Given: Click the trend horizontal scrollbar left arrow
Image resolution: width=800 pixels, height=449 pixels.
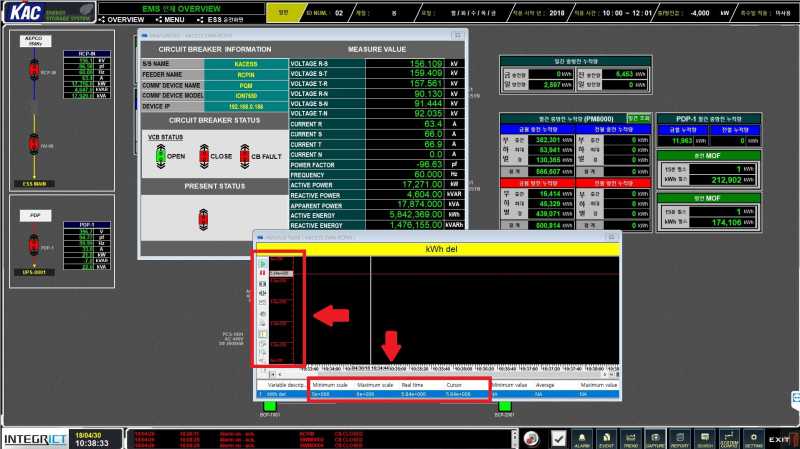Looking at the screenshot, I should tap(272, 375).
